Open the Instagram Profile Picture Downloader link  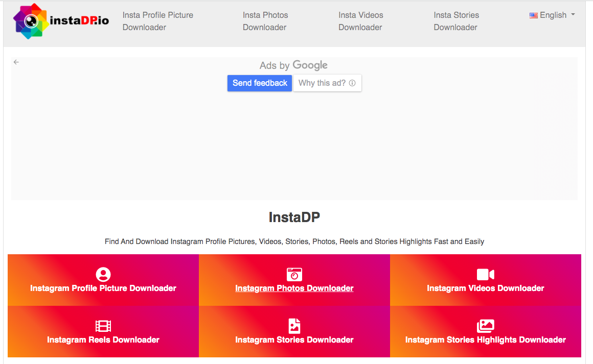click(x=103, y=288)
